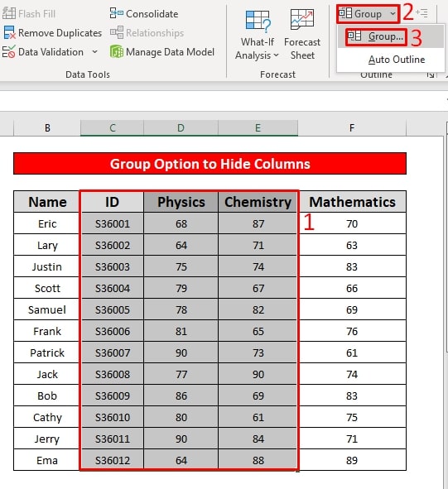
Task: Select the cell containing S36009
Action: 112,396
